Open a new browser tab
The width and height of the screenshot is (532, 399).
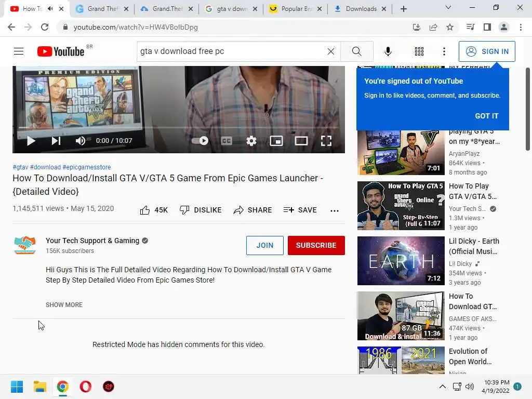click(403, 9)
